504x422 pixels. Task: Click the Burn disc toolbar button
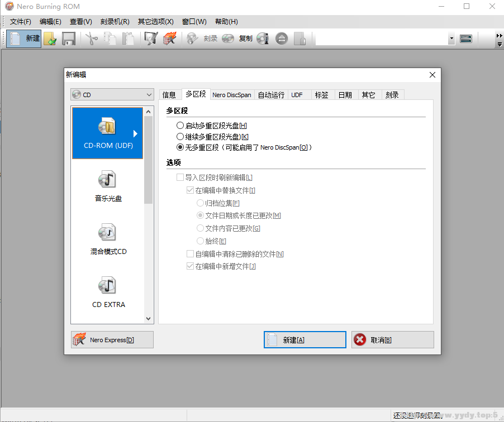point(202,39)
